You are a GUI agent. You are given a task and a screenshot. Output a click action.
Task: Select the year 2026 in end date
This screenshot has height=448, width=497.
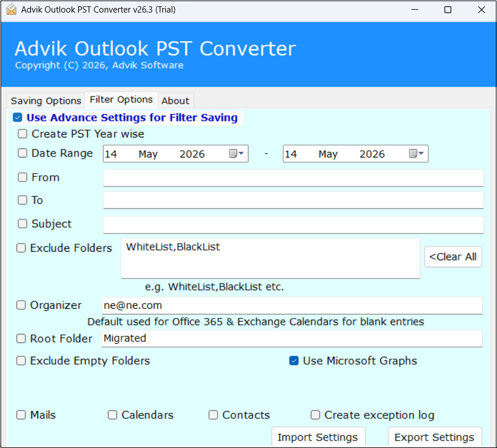click(x=372, y=154)
